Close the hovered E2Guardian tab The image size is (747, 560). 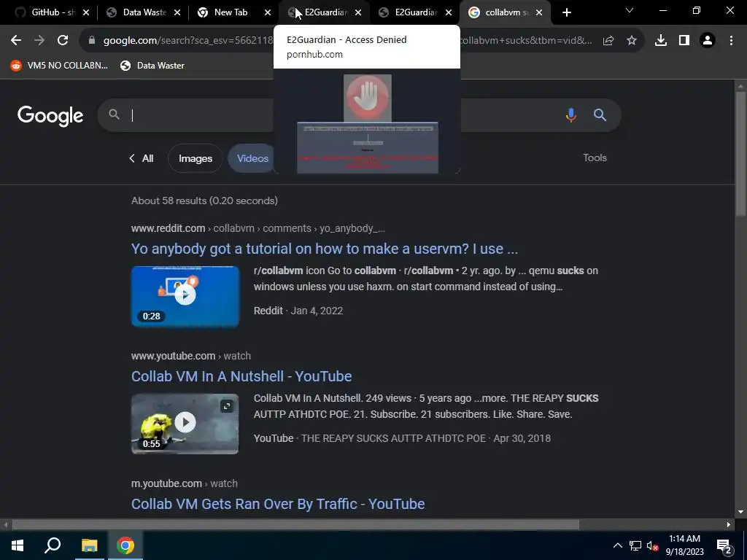tap(358, 13)
